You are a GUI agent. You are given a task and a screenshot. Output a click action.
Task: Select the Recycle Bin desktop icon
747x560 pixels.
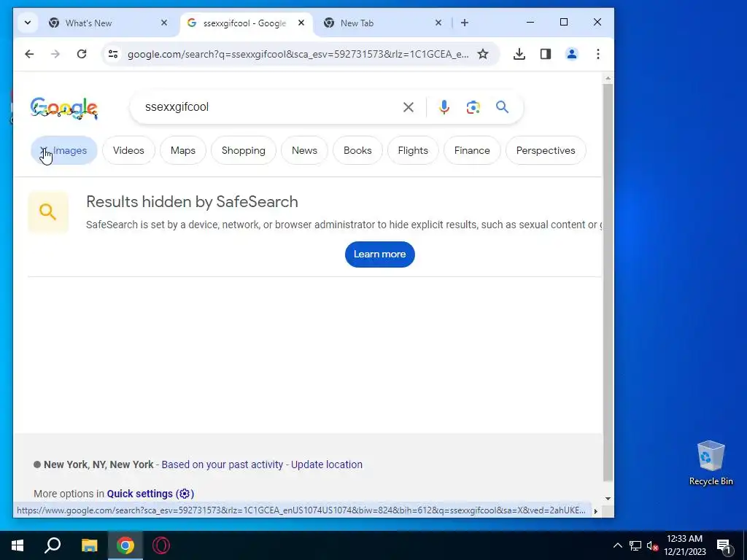click(x=711, y=462)
